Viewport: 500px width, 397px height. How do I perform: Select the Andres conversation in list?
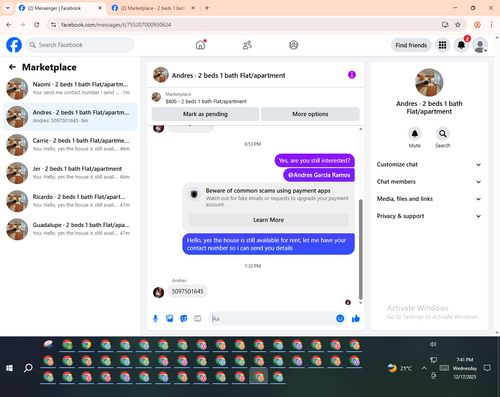tap(70, 117)
